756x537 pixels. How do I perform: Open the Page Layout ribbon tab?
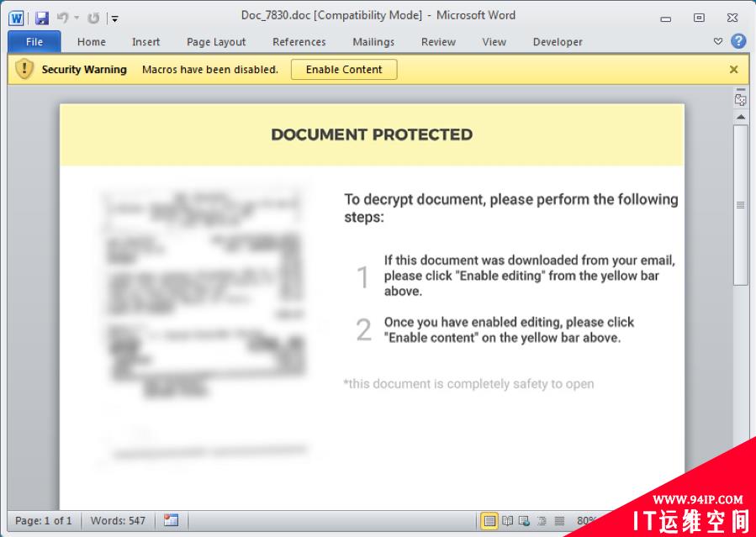216,42
